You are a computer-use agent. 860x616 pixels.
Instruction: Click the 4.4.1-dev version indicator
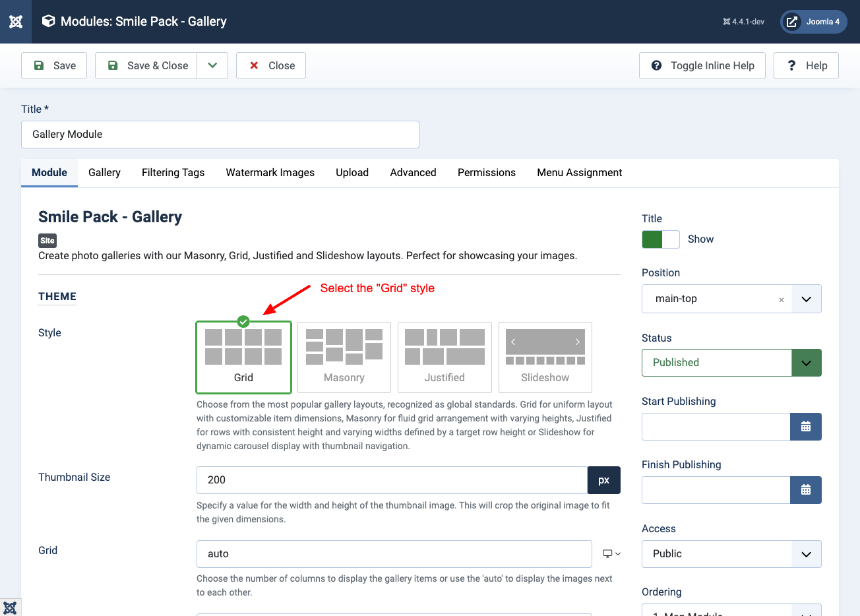[744, 22]
